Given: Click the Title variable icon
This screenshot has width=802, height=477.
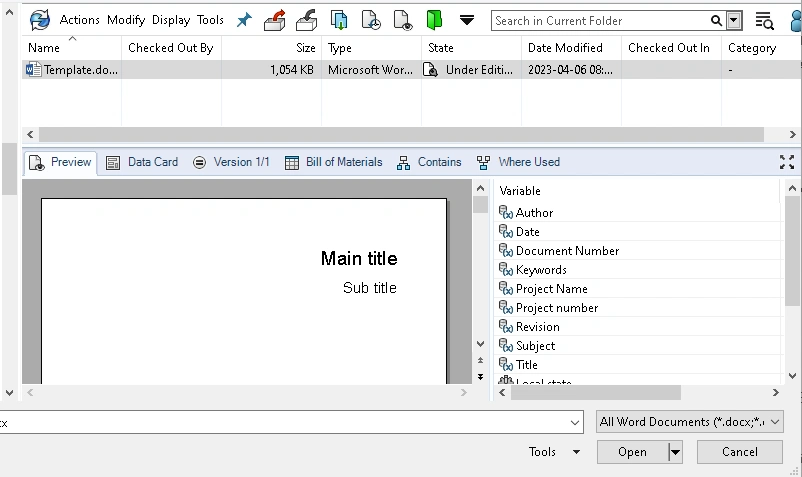Looking at the screenshot, I should click(x=506, y=365).
